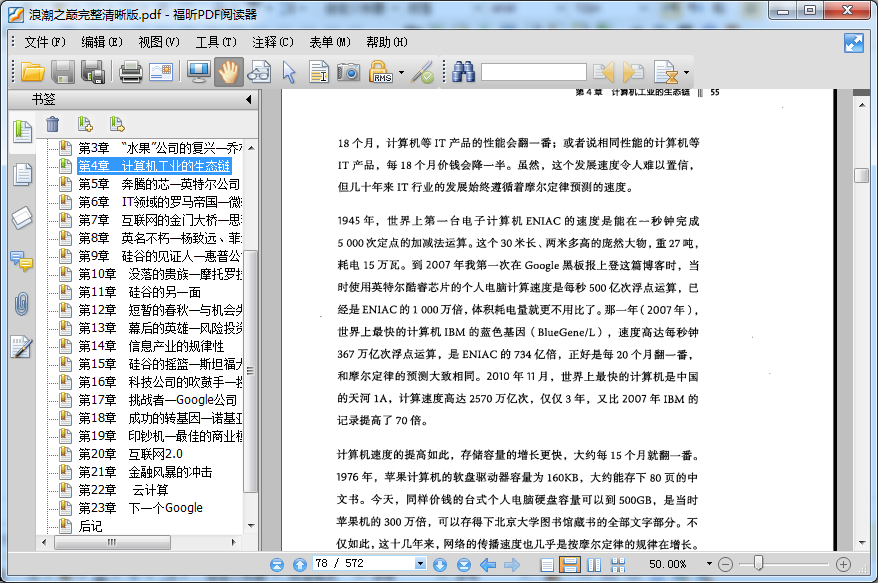
Task: Click the first add-bookmark icon
Action: pos(85,124)
